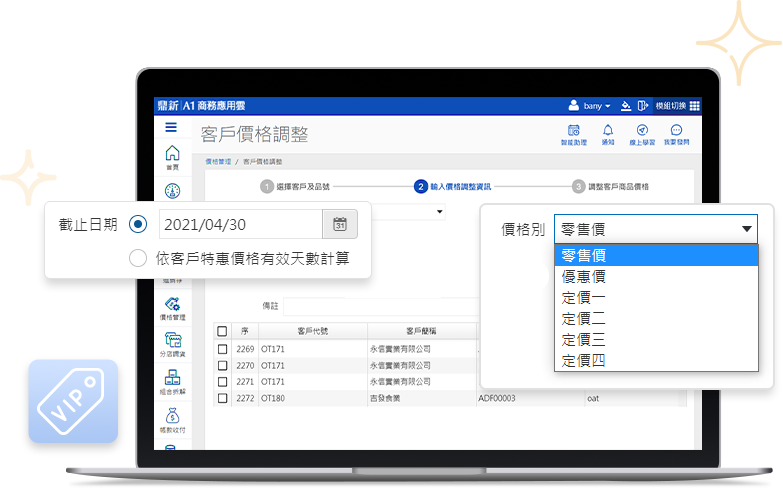
Task: Open the hamburger sidebar menu
Action: coord(171,127)
